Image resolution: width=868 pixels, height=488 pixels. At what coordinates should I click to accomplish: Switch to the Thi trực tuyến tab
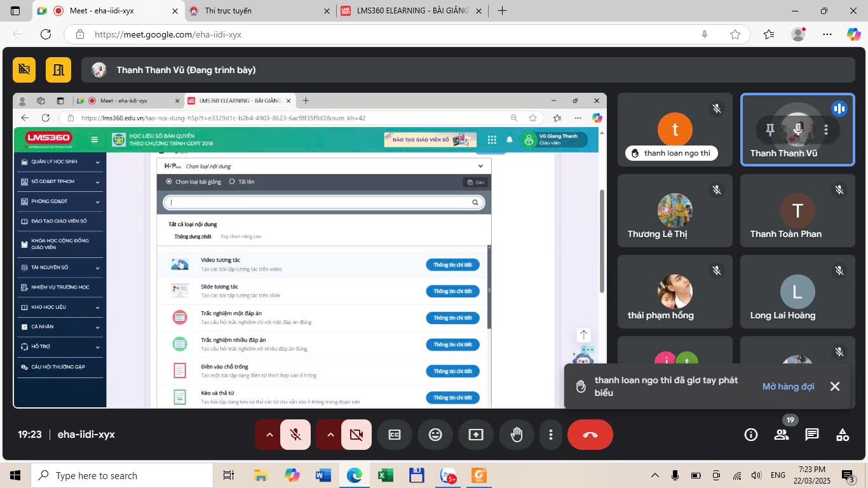[254, 11]
